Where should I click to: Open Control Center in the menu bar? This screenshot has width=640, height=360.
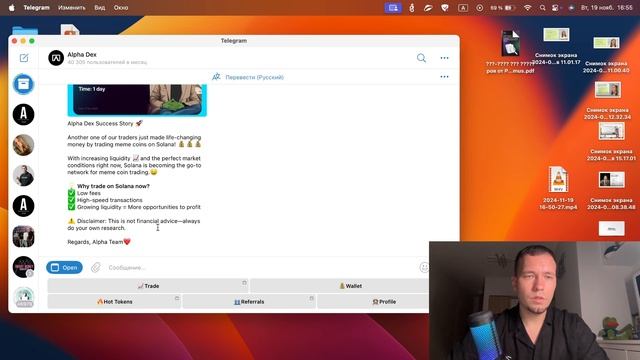point(556,7)
